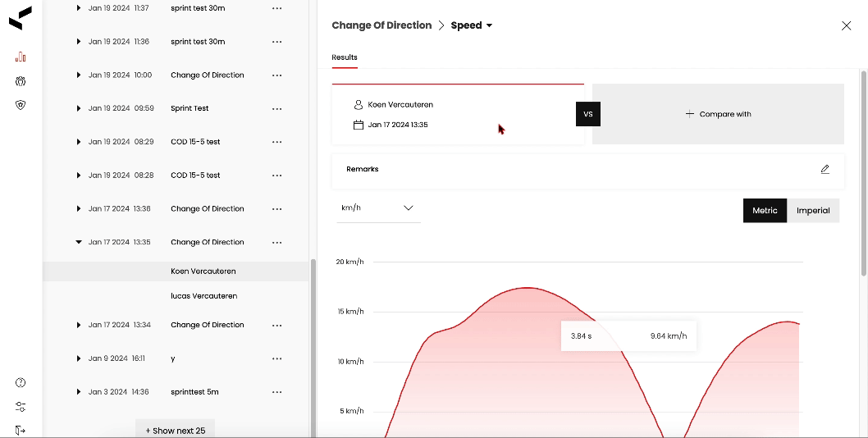Open options menu for test y
The height and width of the screenshot is (438, 868).
(x=276, y=358)
